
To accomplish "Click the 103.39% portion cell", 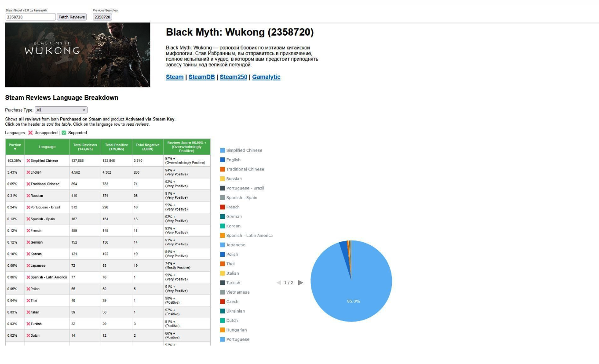I will point(15,161).
